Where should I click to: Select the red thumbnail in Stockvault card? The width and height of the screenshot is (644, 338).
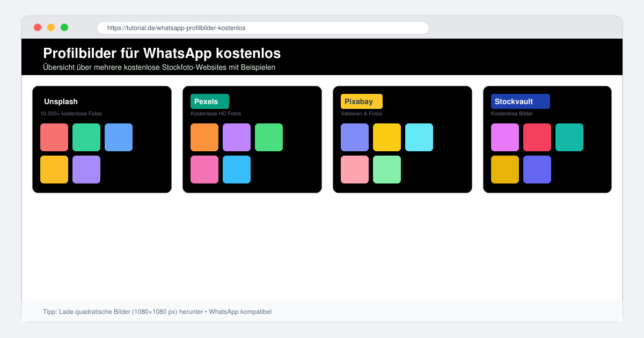(537, 137)
